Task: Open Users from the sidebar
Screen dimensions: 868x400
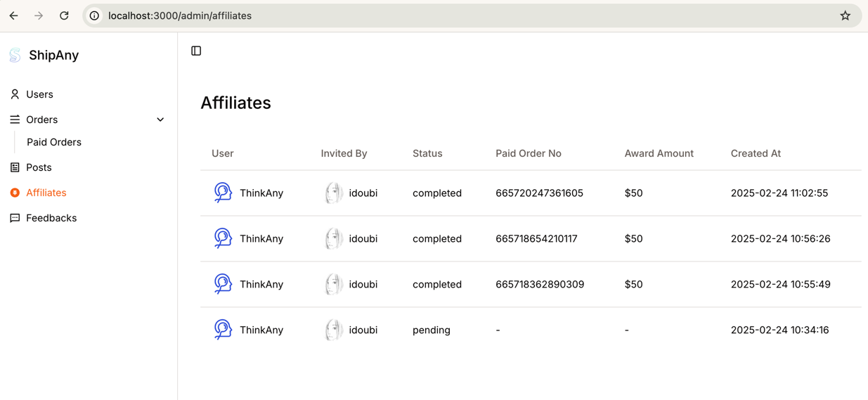Action: tap(39, 94)
